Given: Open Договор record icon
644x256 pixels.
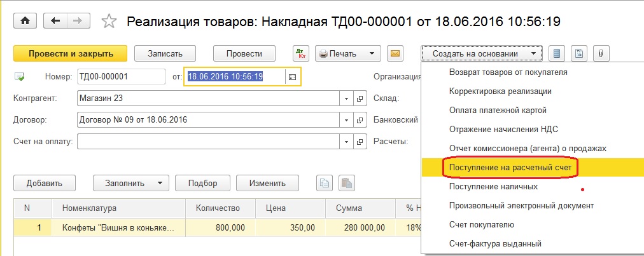Looking at the screenshot, I should tap(360, 120).
